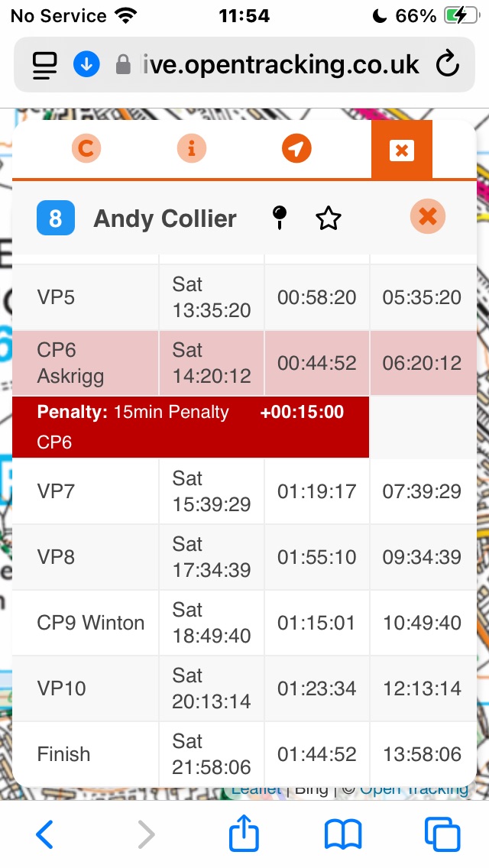
Task: Open the page format menu in the address bar
Action: 46,65
